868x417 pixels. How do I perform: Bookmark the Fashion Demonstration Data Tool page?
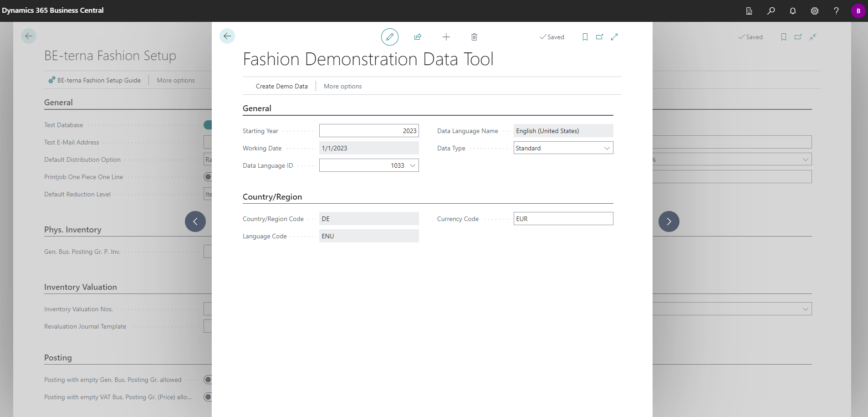585,37
